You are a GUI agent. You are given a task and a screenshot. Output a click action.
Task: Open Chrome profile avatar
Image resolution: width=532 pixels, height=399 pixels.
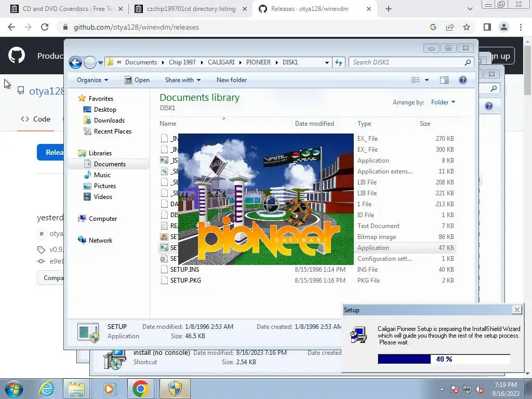click(x=504, y=27)
